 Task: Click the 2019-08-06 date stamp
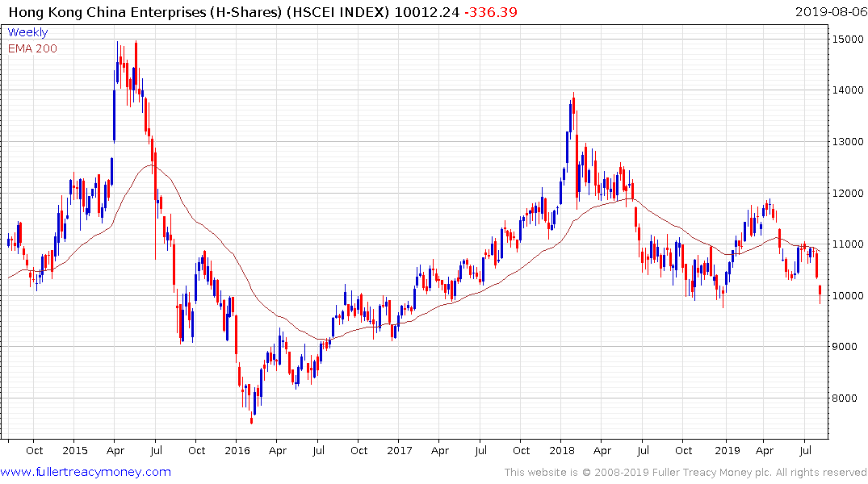pos(830,12)
